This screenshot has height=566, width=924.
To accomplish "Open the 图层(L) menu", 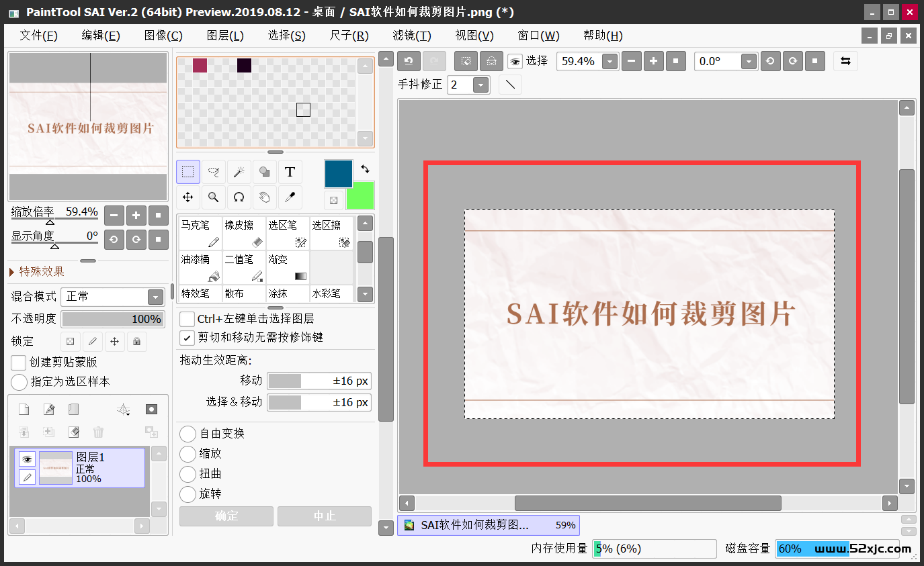I will point(225,36).
